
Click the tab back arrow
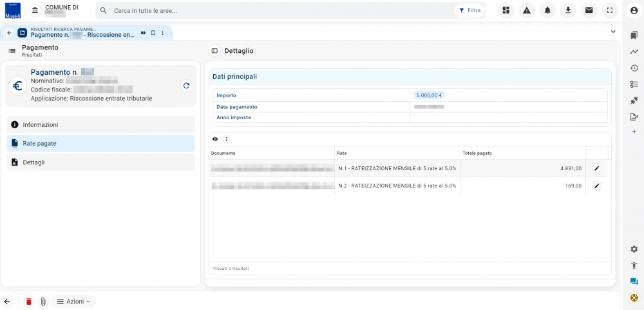[x=9, y=33]
